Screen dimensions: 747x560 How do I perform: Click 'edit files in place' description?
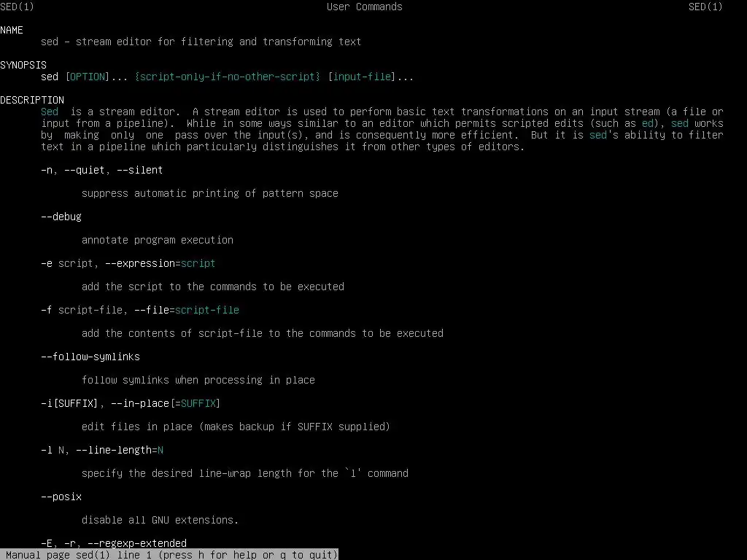click(x=236, y=427)
